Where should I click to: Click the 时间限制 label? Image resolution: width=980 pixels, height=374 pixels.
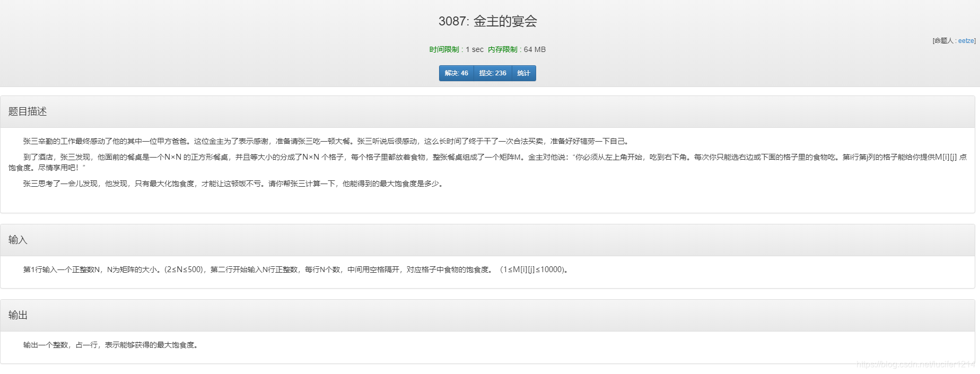coord(444,49)
